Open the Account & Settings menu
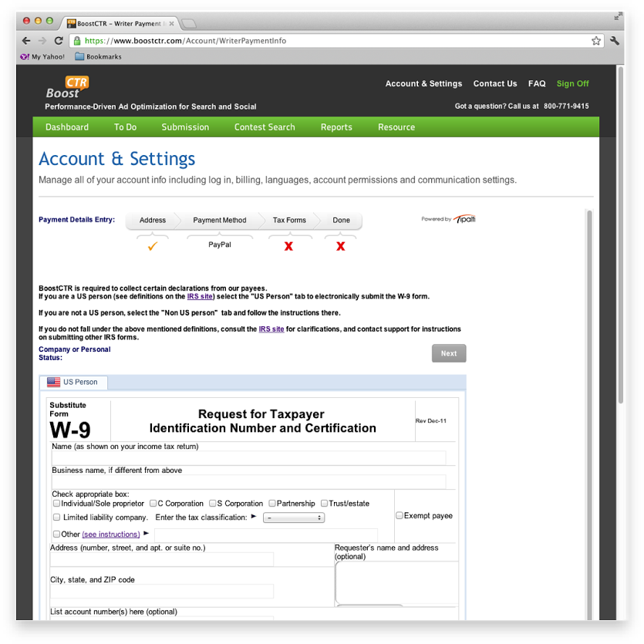The width and height of the screenshot is (644, 644). (x=423, y=83)
